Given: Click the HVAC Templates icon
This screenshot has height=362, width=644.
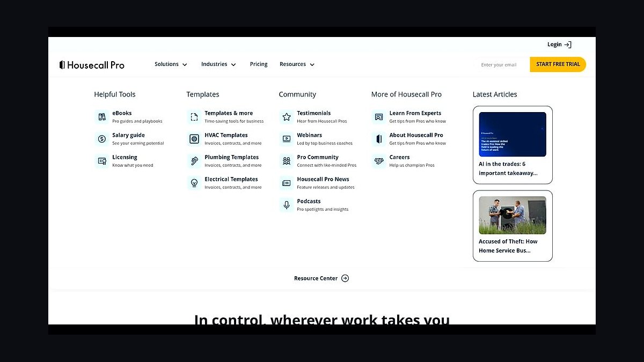Looking at the screenshot, I should pos(194,139).
